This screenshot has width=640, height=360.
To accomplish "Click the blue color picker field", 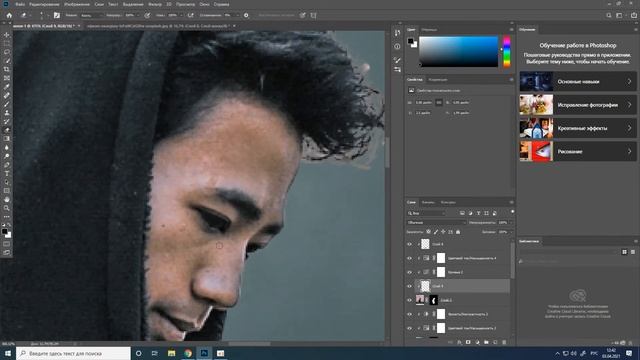I will [459, 52].
